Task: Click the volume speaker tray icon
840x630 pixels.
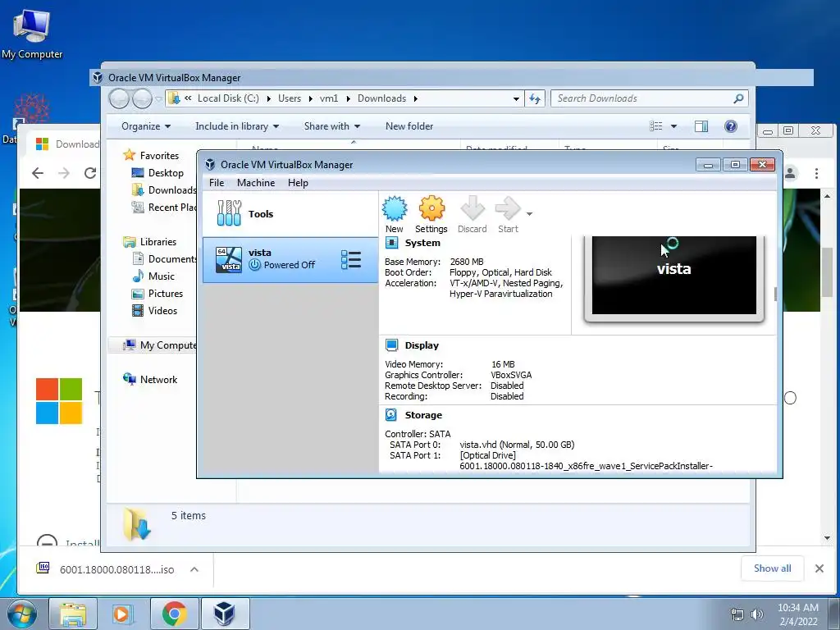Action: pos(756,615)
